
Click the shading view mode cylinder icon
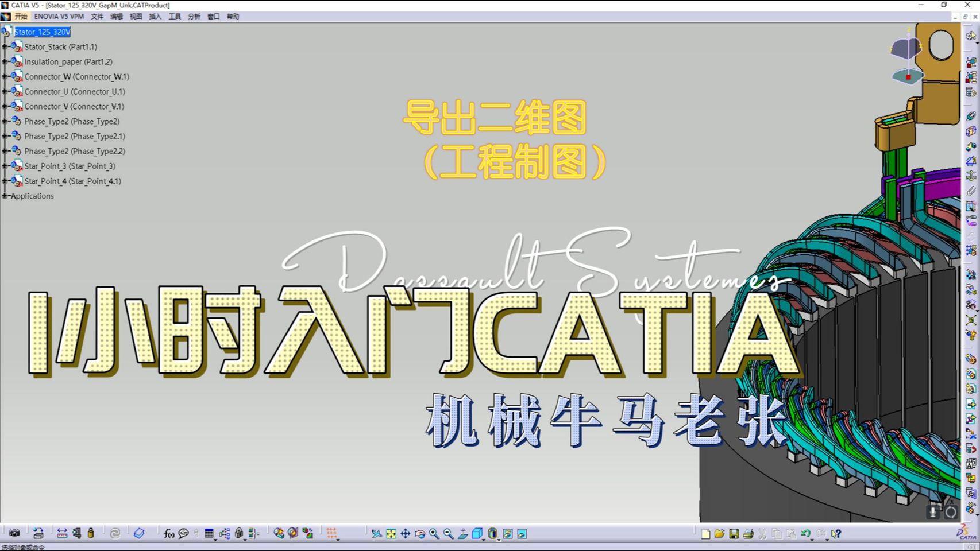coord(492,533)
